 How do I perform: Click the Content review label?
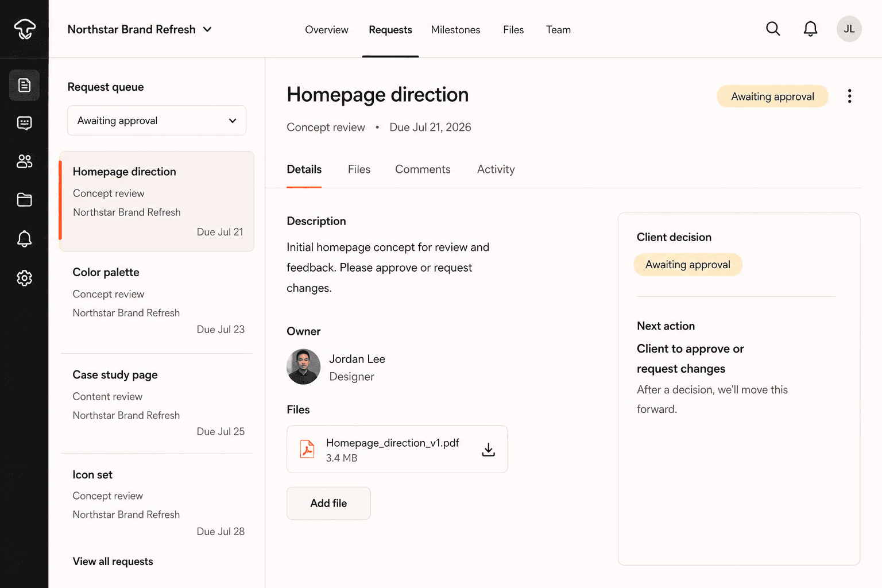click(x=107, y=397)
